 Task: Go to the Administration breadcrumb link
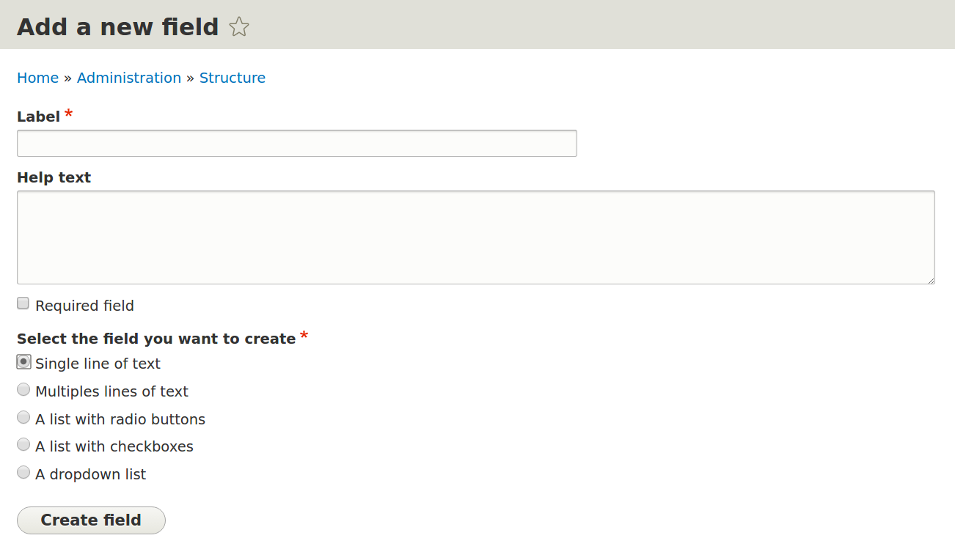(x=129, y=78)
